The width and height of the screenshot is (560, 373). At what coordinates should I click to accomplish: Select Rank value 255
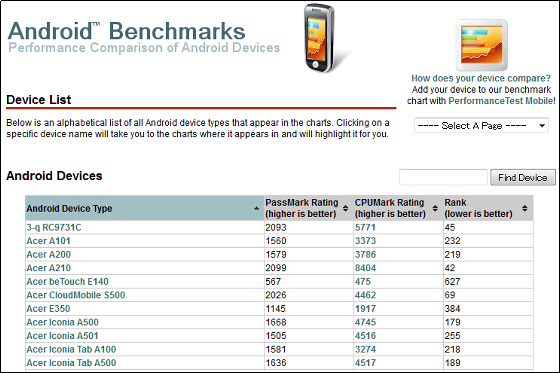(x=452, y=336)
